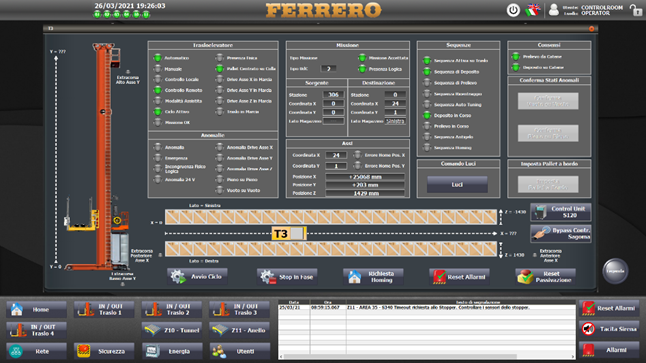Screen dimensions: 646x363
Task: Click the Luci button
Action: point(457,185)
